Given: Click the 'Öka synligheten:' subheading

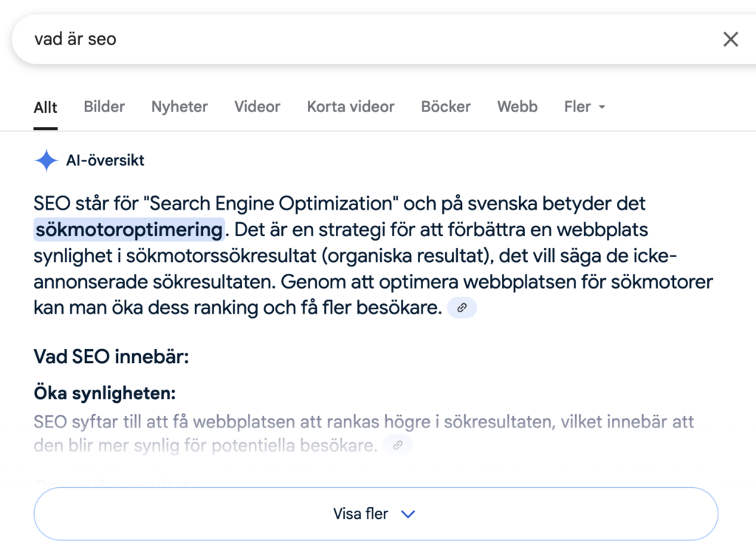Looking at the screenshot, I should [105, 393].
